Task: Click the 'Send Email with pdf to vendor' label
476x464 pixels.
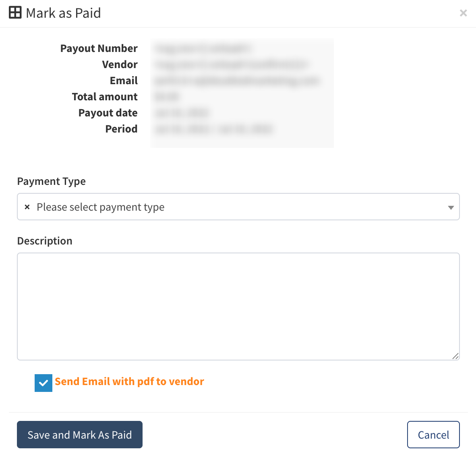Action: [129, 381]
